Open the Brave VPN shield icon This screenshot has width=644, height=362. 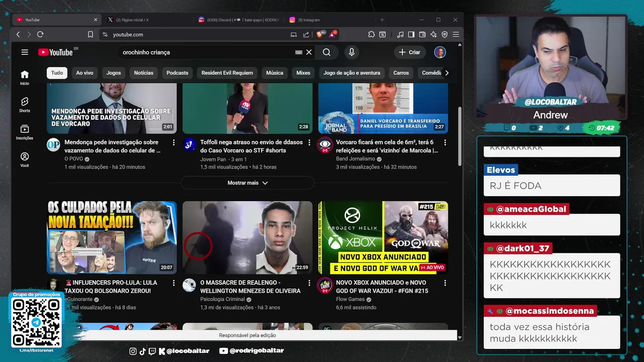coord(444,35)
